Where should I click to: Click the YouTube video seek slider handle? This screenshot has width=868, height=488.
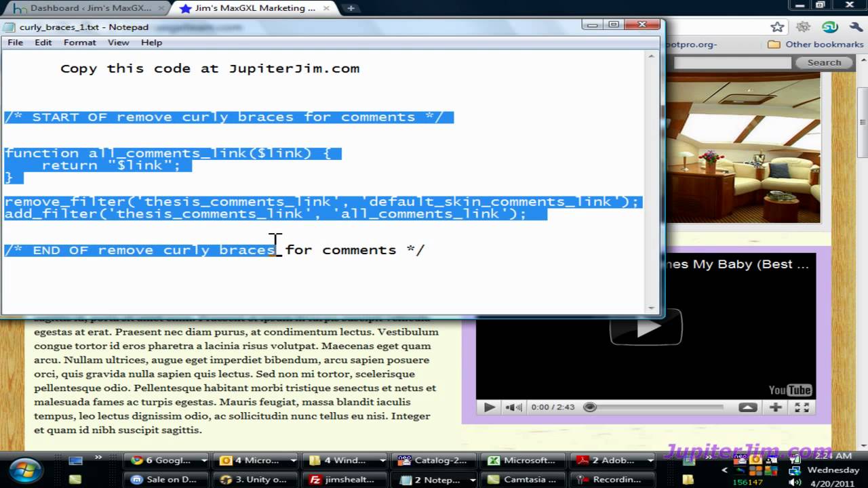[590, 407]
